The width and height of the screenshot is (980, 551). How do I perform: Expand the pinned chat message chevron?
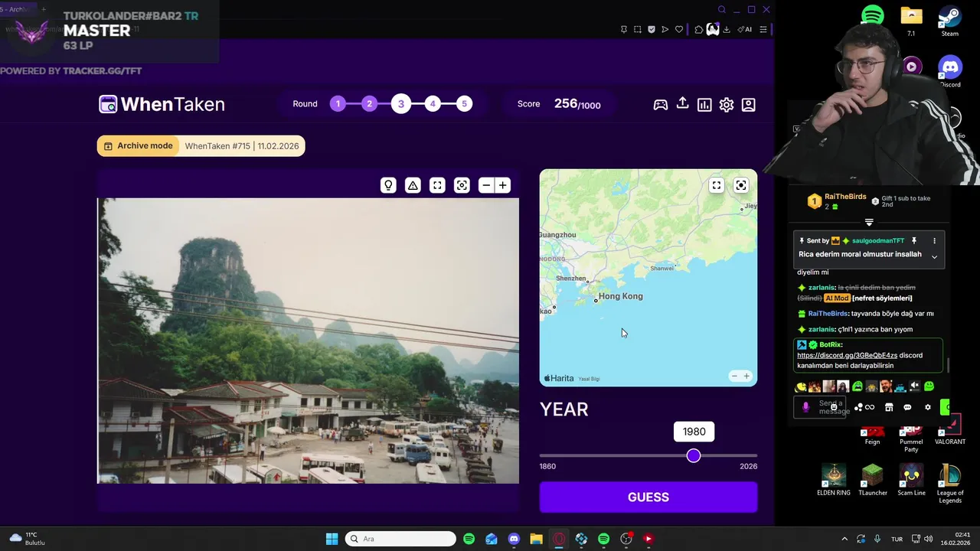(x=934, y=257)
